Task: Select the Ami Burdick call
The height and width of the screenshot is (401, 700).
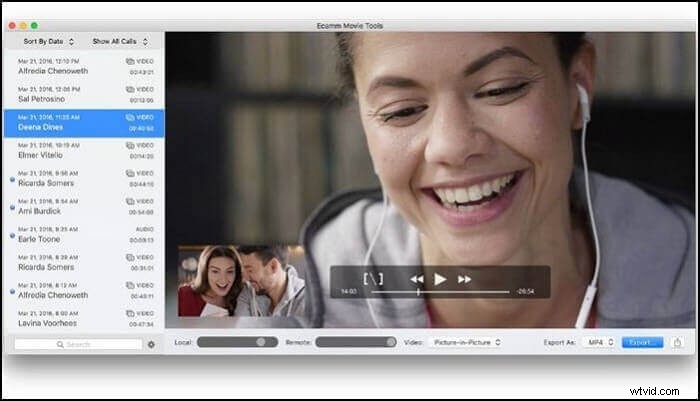Action: tap(84, 207)
